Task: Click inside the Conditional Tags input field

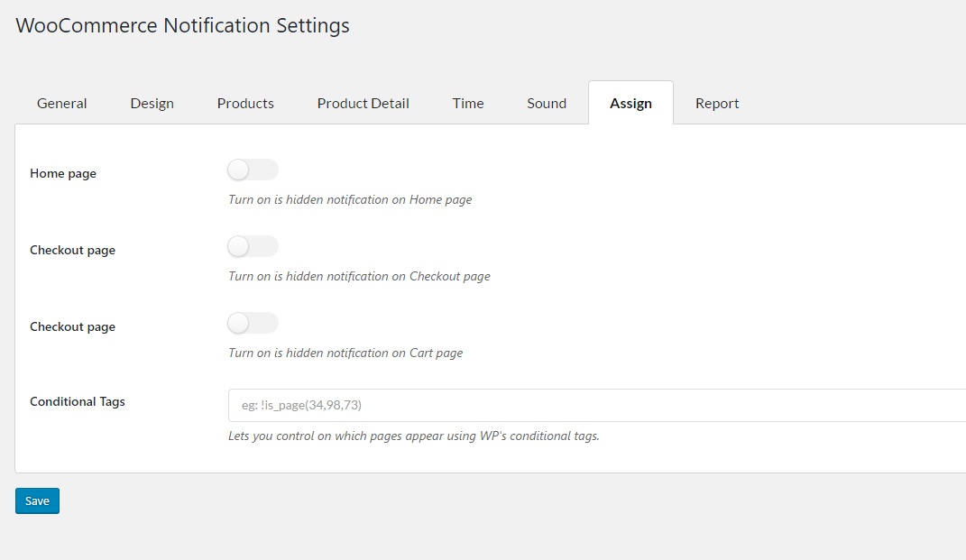Action: click(x=451, y=405)
